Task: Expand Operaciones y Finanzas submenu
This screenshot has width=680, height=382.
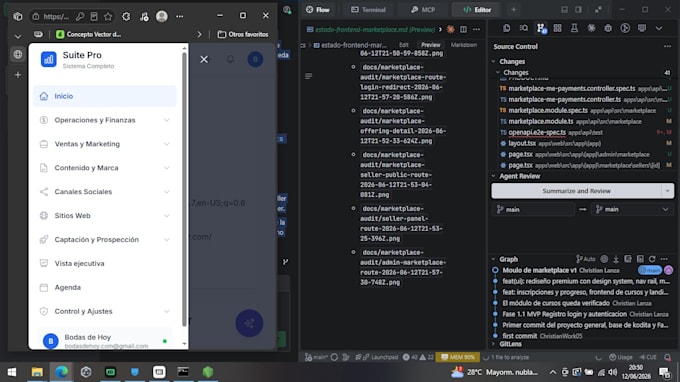Action: pyautogui.click(x=105, y=120)
